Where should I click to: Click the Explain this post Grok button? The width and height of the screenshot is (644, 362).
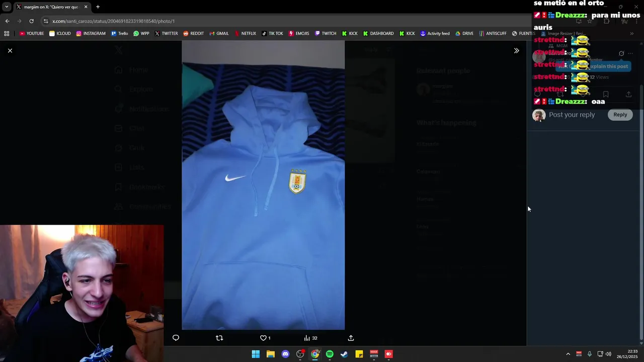click(593, 66)
